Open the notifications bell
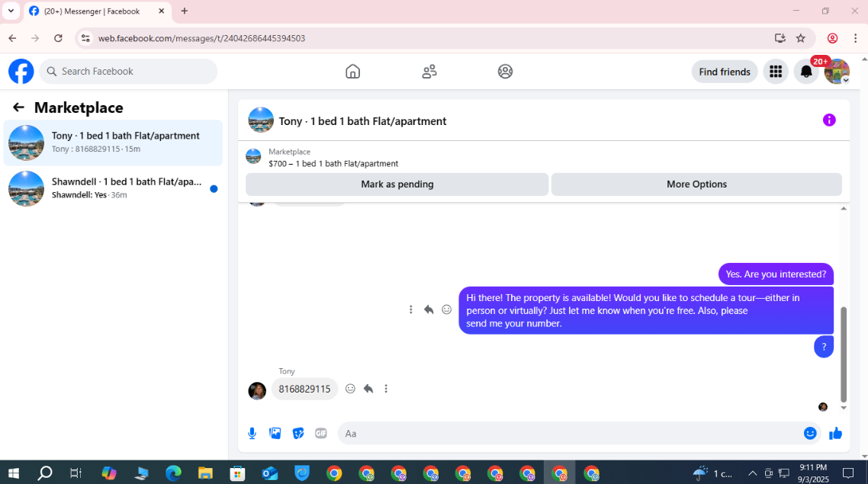868x484 pixels. coord(806,72)
